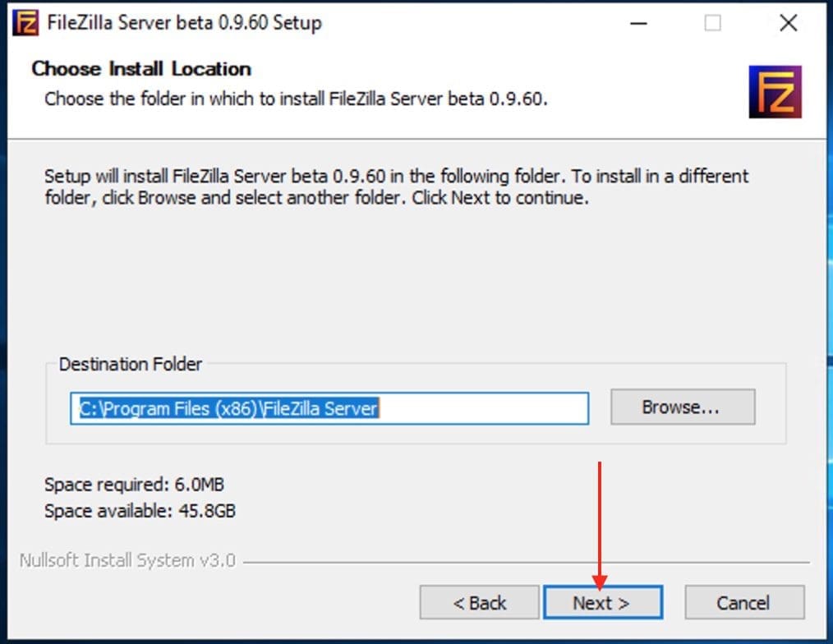This screenshot has height=644, width=833.
Task: Place cursor in the Destination Folder field
Action: pyautogui.click(x=329, y=408)
